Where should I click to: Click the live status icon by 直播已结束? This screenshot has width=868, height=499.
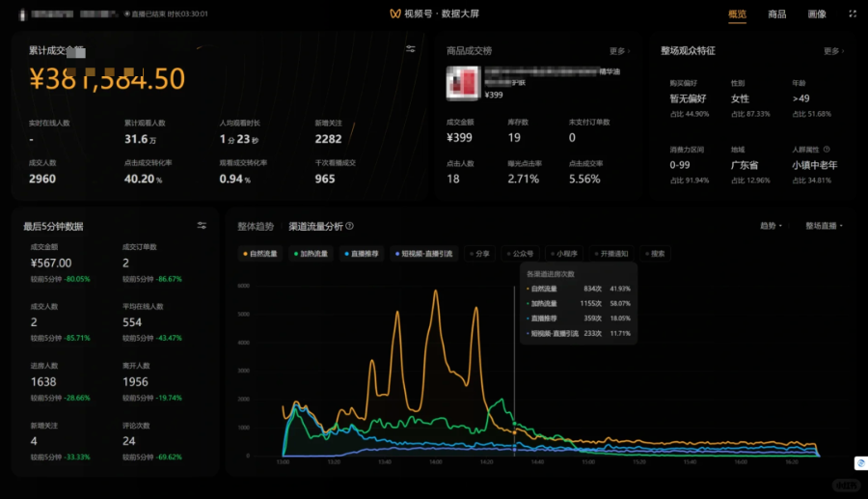pyautogui.click(x=127, y=14)
